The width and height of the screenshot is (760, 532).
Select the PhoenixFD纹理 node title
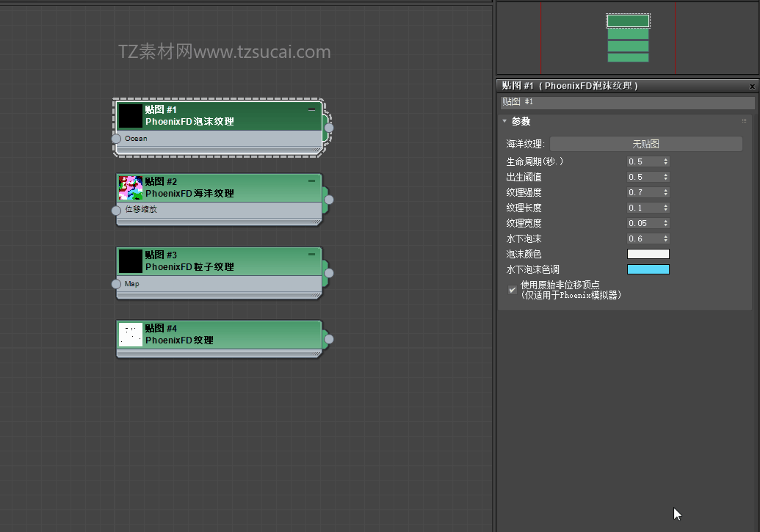[x=179, y=340]
